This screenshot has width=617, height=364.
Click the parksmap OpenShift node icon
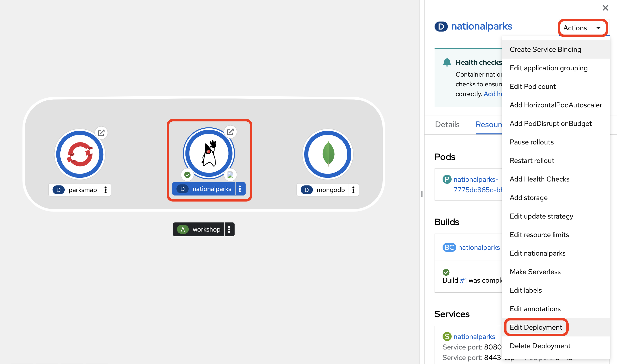point(80,154)
